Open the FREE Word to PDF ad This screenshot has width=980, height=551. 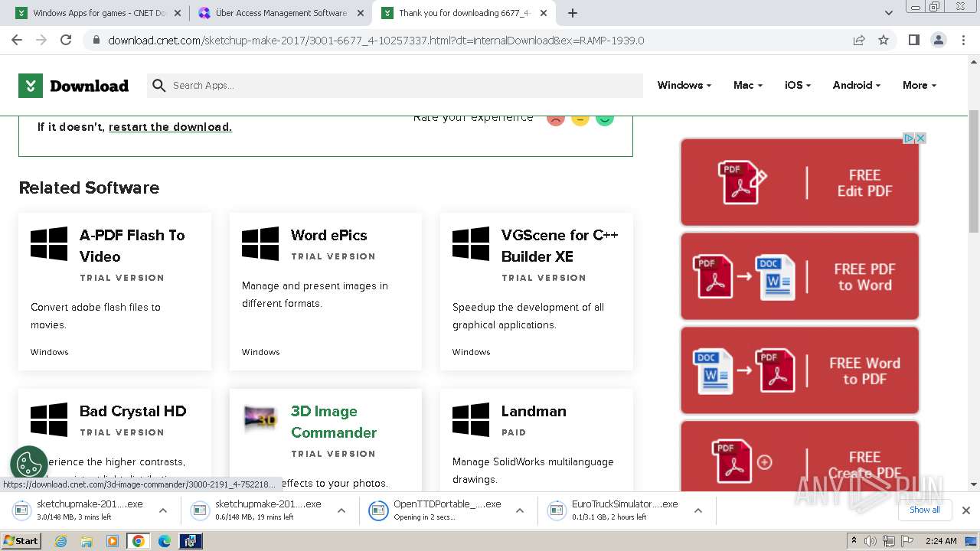click(799, 370)
